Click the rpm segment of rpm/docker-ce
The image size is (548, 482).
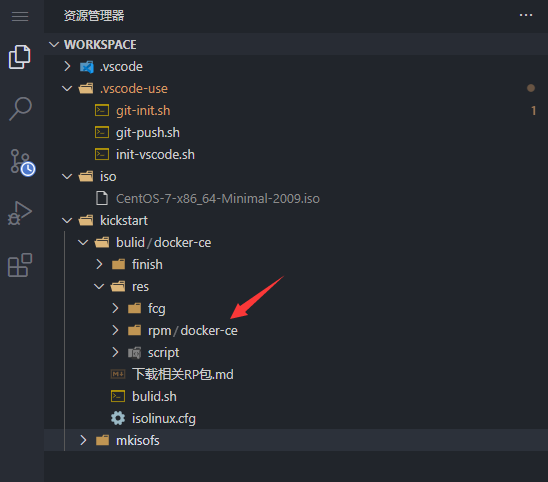point(160,331)
